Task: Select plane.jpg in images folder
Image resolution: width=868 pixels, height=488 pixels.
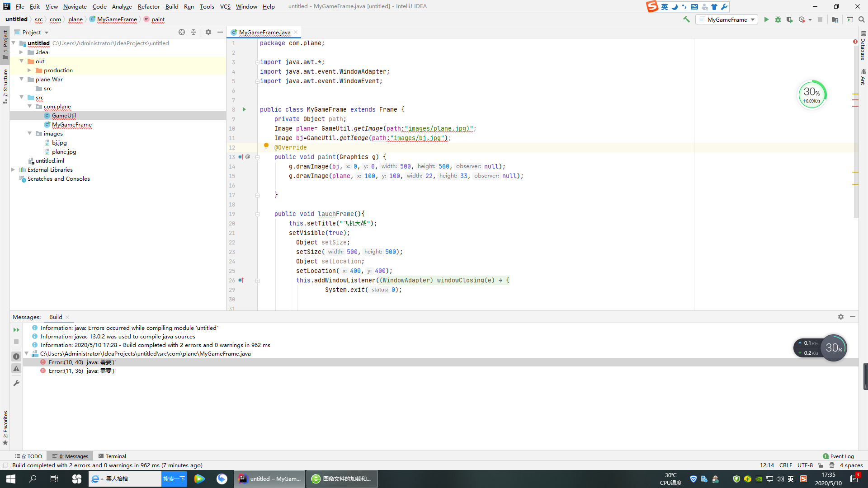Action: (64, 151)
